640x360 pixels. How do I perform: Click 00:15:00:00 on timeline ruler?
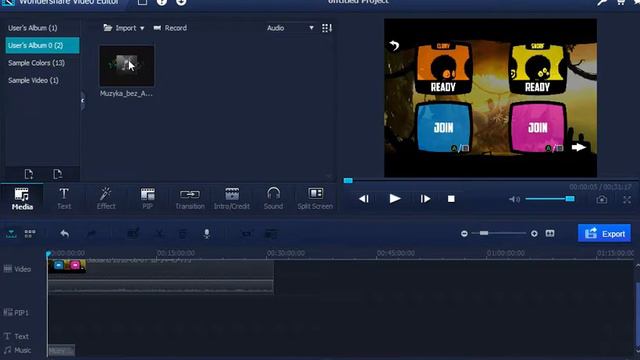[176, 253]
